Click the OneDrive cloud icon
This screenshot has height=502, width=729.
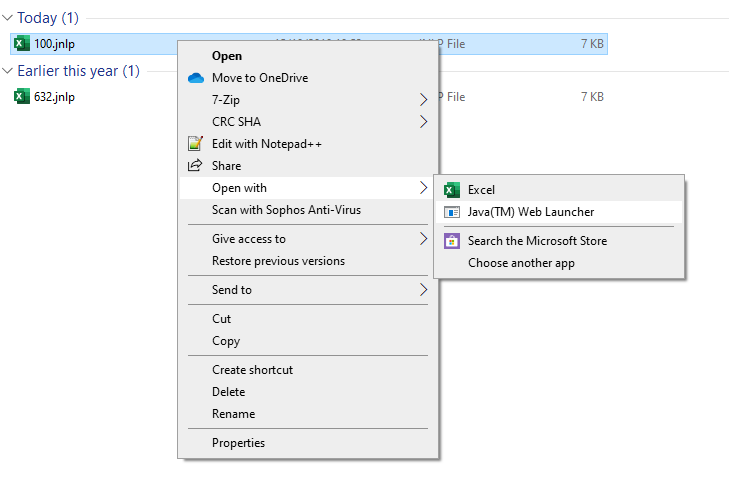[196, 78]
